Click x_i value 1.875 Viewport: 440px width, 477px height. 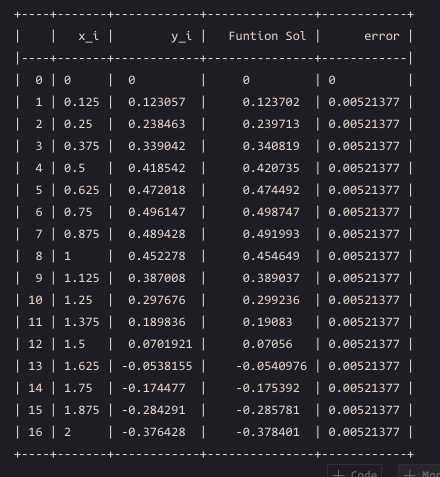point(82,410)
